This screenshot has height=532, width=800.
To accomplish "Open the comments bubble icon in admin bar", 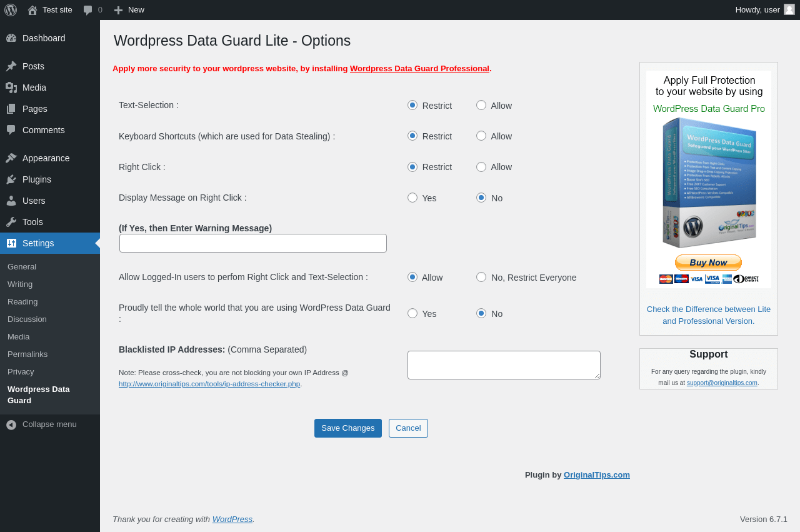I will pyautogui.click(x=88, y=10).
